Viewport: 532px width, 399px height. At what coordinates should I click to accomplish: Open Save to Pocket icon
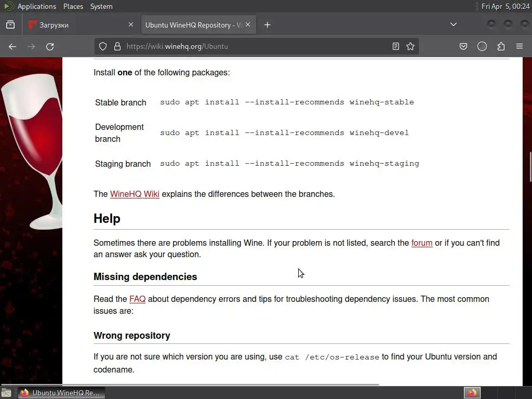point(463,46)
